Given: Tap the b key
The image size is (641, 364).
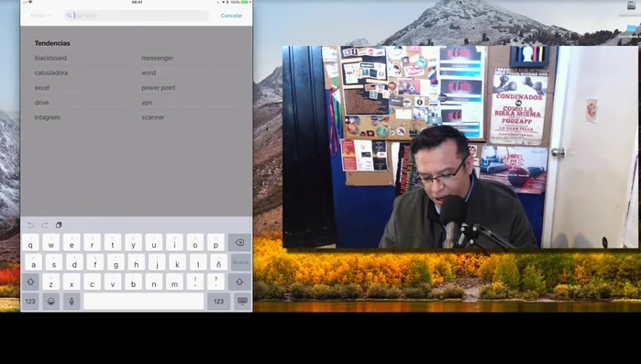Looking at the screenshot, I should pos(133,281).
